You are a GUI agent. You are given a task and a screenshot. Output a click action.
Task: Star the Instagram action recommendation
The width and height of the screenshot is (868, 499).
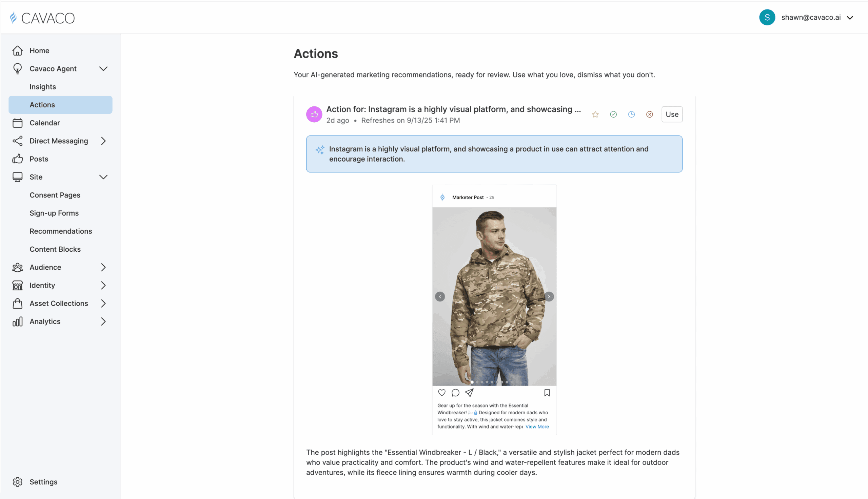595,114
